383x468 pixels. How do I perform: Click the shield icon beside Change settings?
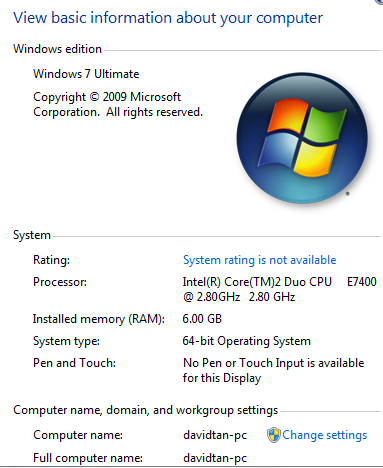point(274,435)
